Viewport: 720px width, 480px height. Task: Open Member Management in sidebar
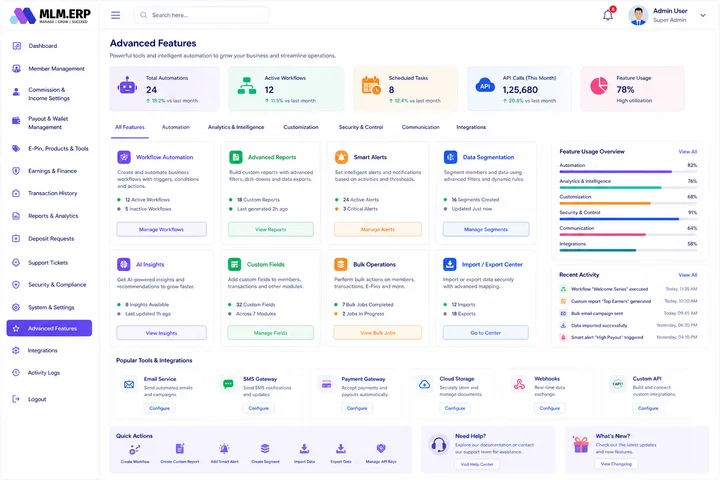point(56,69)
